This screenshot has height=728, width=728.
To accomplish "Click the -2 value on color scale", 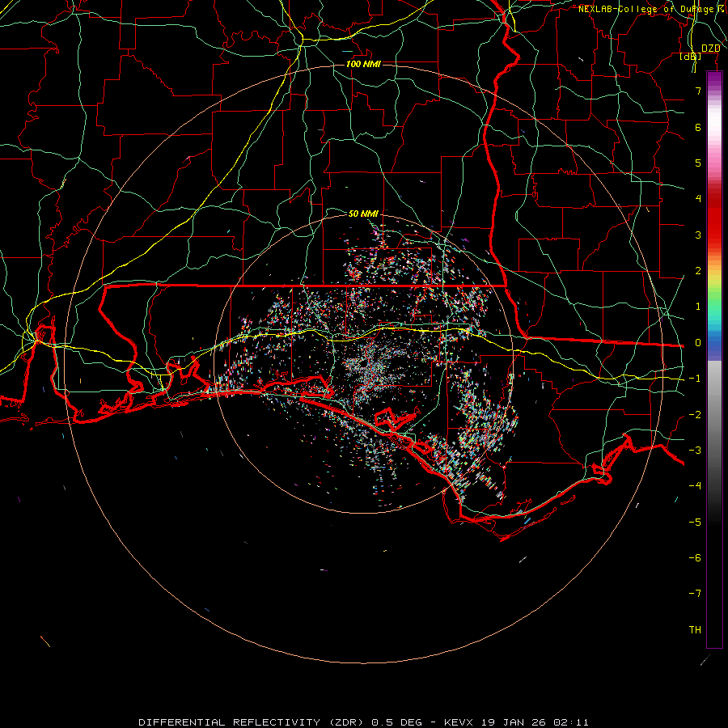I will [695, 415].
